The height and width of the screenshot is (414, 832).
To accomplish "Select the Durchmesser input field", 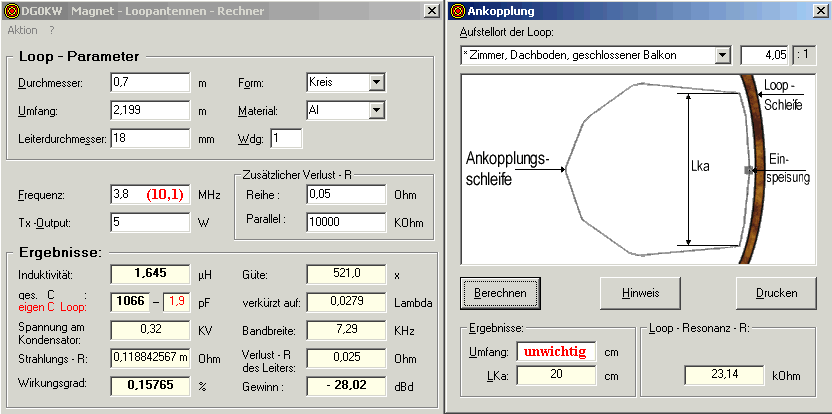I will pos(150,82).
